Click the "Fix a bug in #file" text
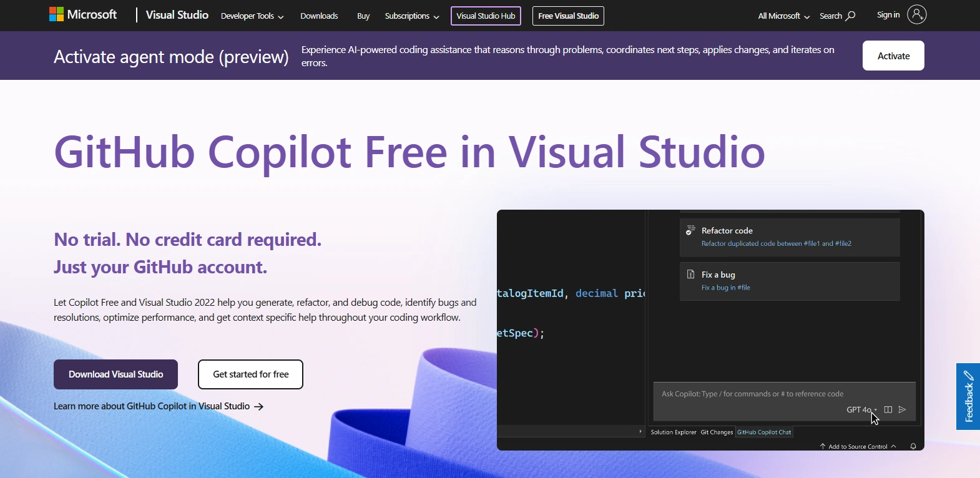 (x=726, y=288)
